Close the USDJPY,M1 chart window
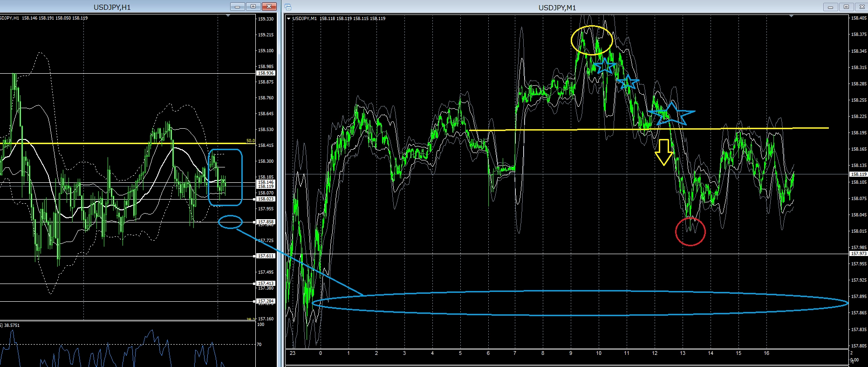This screenshot has width=868, height=367. coord(861,7)
